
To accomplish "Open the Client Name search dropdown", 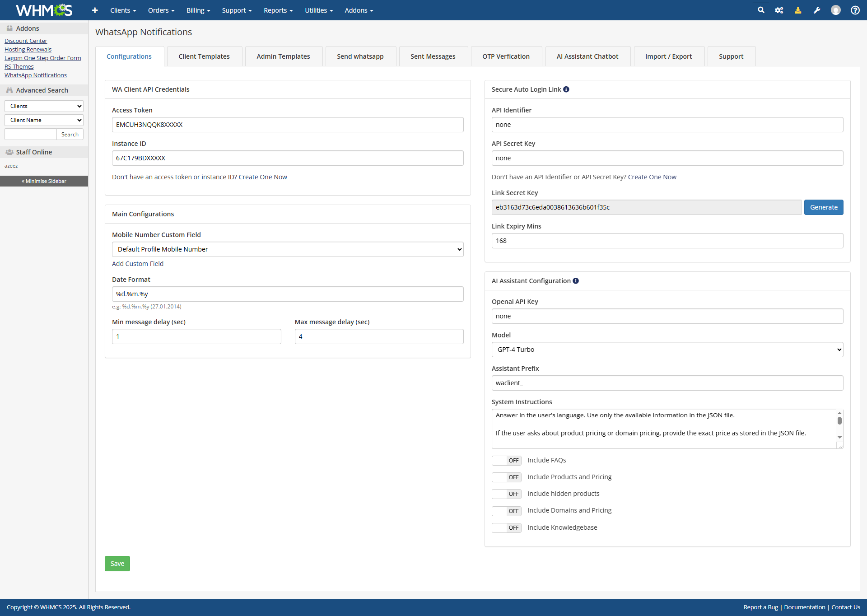I will [x=44, y=120].
